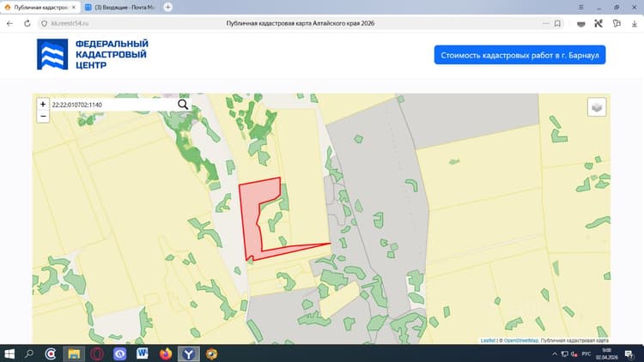
Task: Go back using browser back arrow
Action: click(9, 23)
